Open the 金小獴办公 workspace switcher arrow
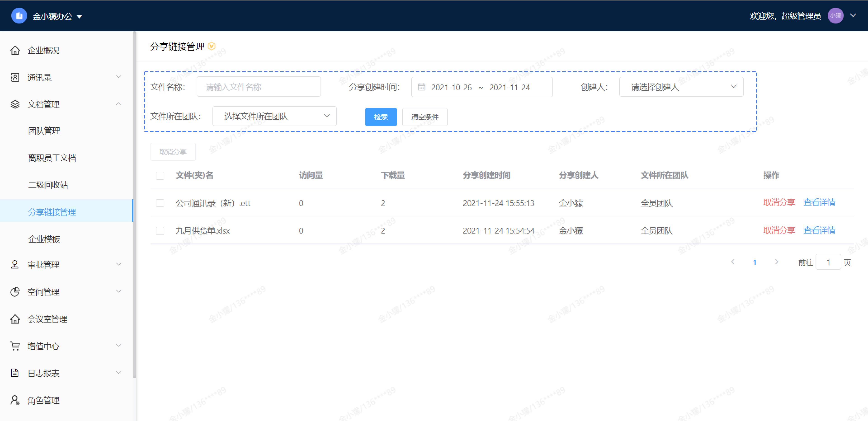Image resolution: width=868 pixels, height=421 pixels. click(x=80, y=16)
